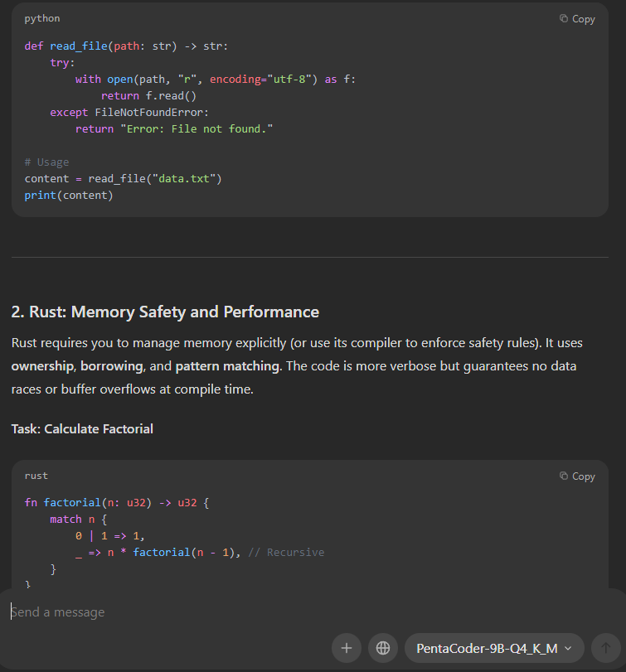The width and height of the screenshot is (626, 672).
Task: Select the Rust Memory Safety heading
Action: click(165, 312)
